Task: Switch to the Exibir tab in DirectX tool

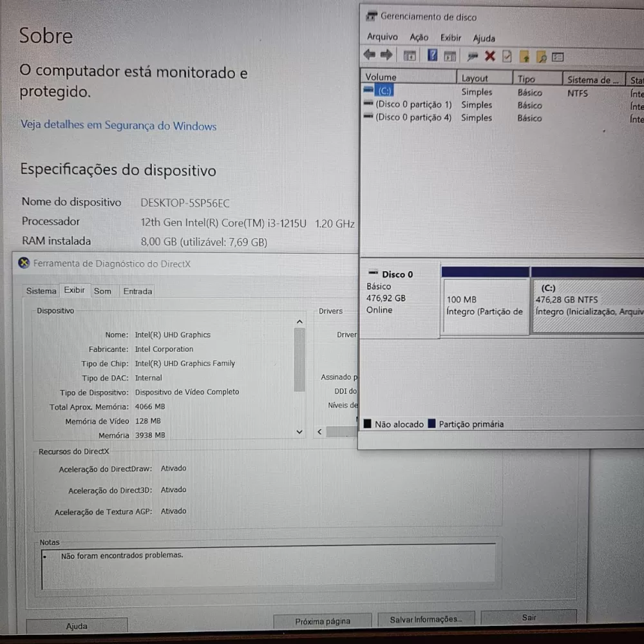Action: [x=74, y=290]
